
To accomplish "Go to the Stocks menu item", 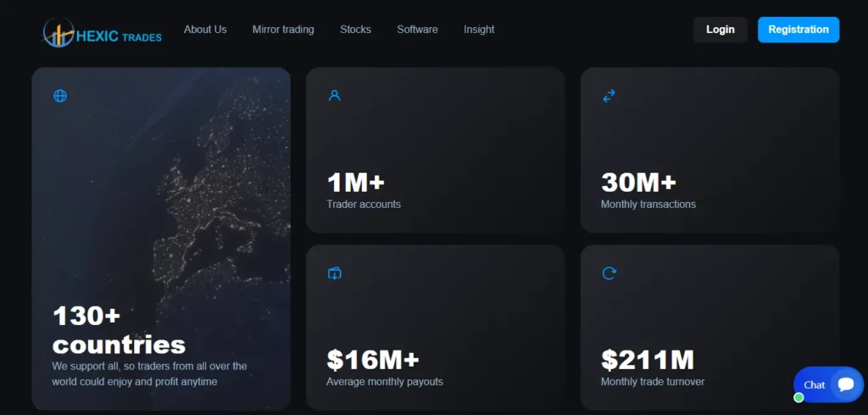I will 355,30.
